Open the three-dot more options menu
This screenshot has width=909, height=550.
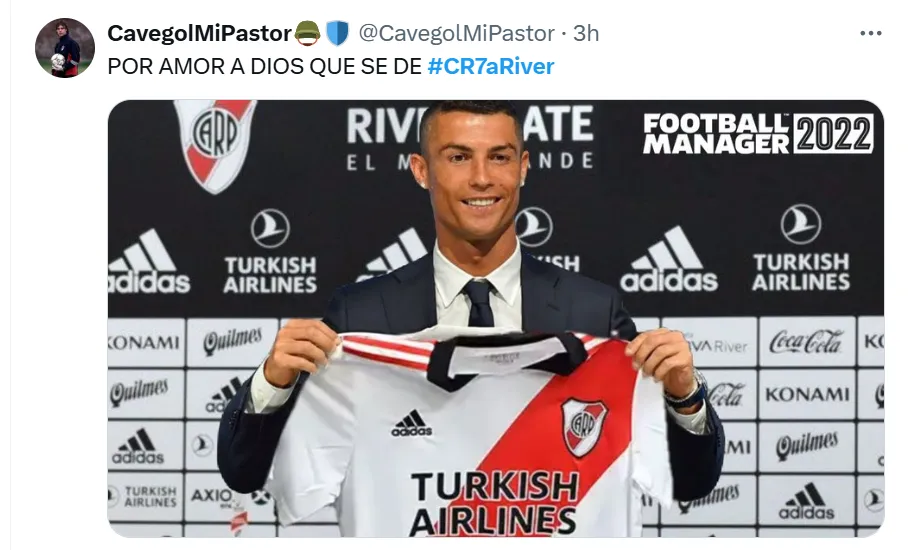point(871,34)
